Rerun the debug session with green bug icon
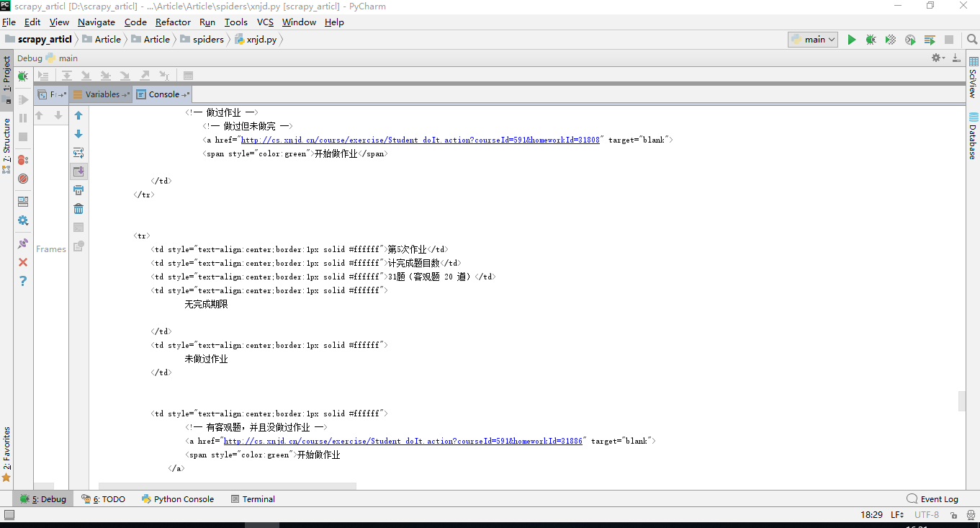The height and width of the screenshot is (528, 980). click(x=23, y=76)
